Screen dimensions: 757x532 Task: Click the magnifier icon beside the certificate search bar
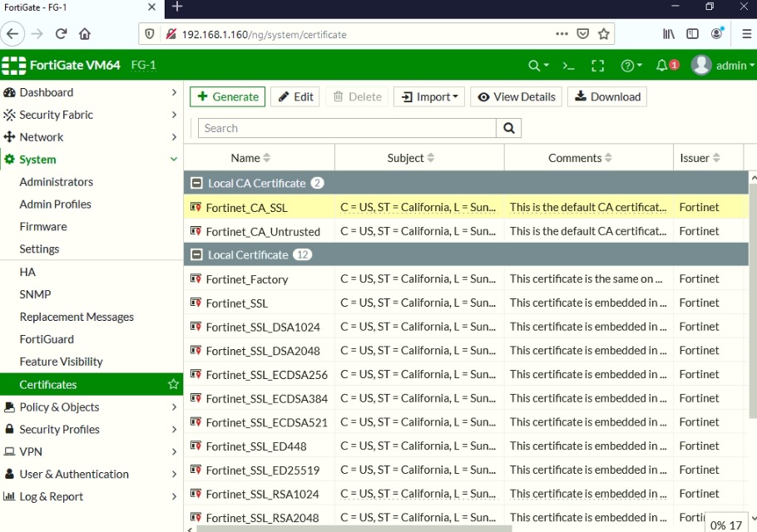click(x=507, y=127)
